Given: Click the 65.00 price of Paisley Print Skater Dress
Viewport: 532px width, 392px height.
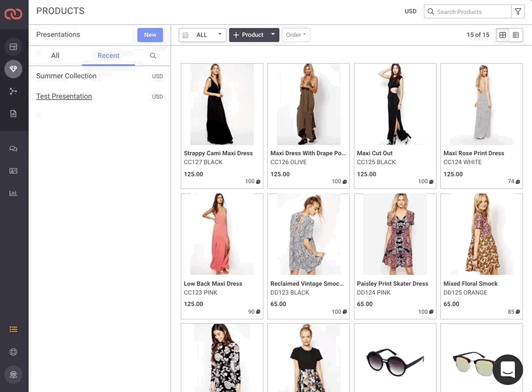Looking at the screenshot, I should 365,304.
